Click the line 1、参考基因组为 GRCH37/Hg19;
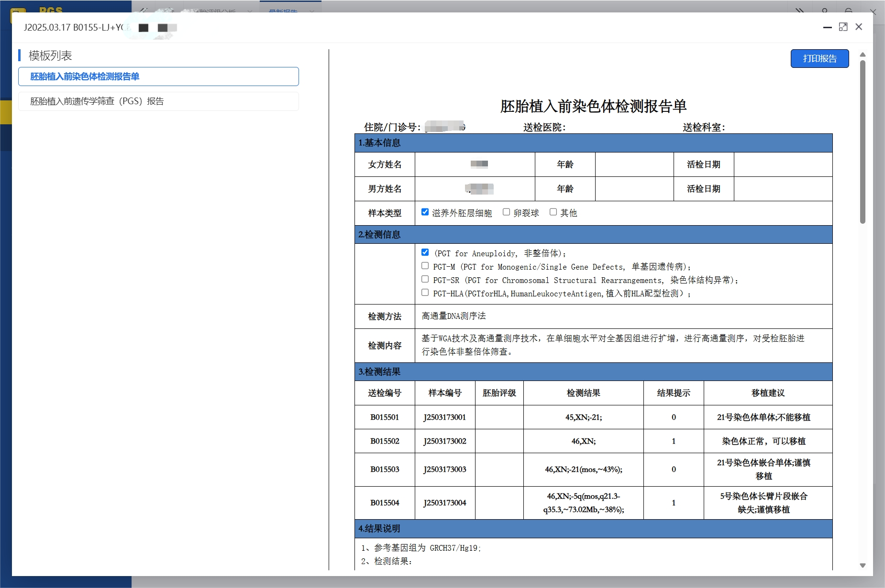Image resolution: width=885 pixels, height=588 pixels. click(x=421, y=548)
